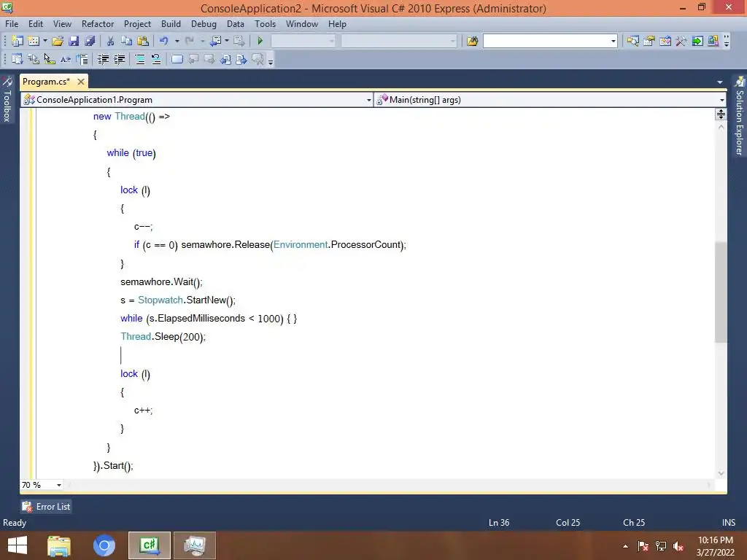
Task: Expand the Toolbox side panel tab
Action: point(7,99)
